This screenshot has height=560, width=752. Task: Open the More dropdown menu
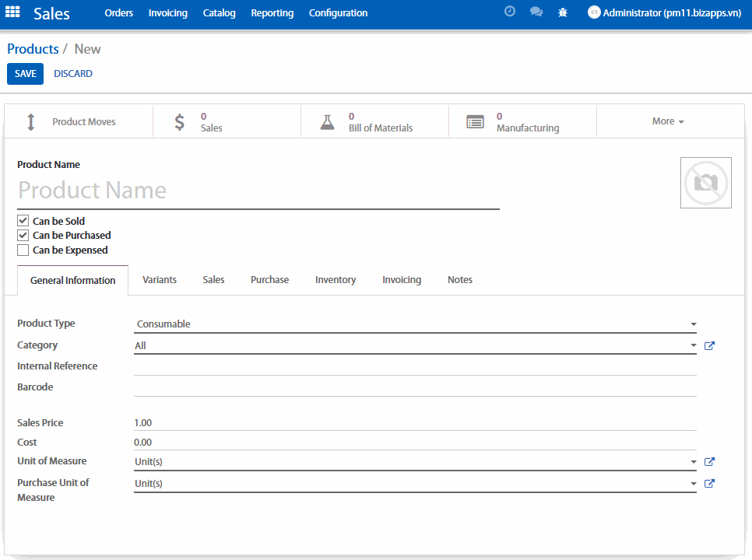[668, 121]
